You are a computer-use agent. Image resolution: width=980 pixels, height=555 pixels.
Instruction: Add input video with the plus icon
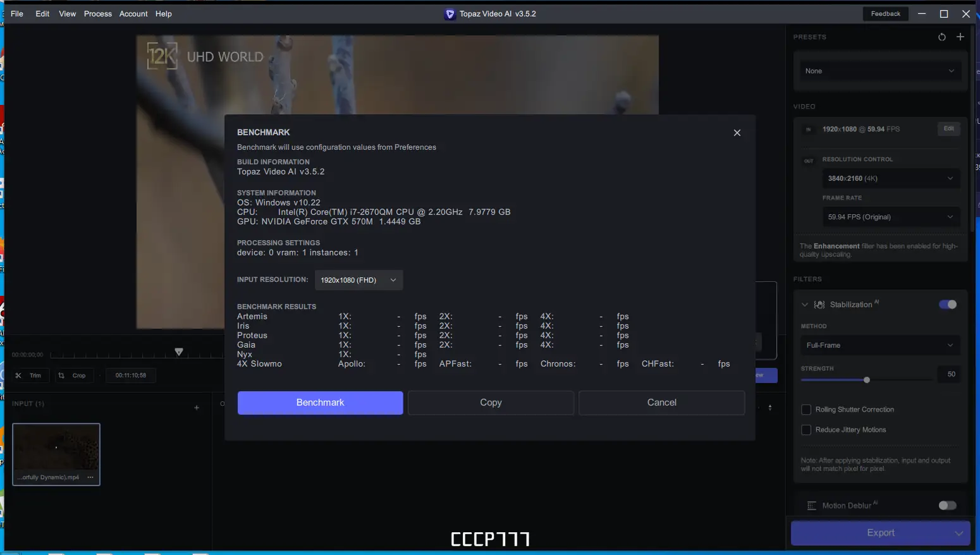click(197, 408)
